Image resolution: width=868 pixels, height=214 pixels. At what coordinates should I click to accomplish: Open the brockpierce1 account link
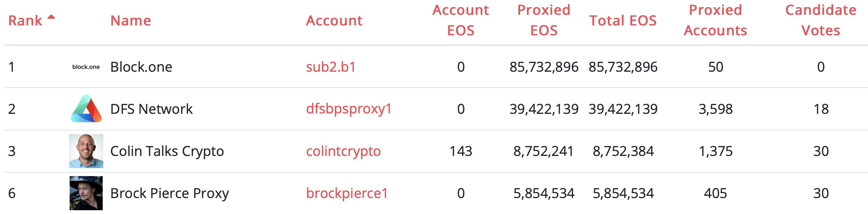[x=347, y=193]
